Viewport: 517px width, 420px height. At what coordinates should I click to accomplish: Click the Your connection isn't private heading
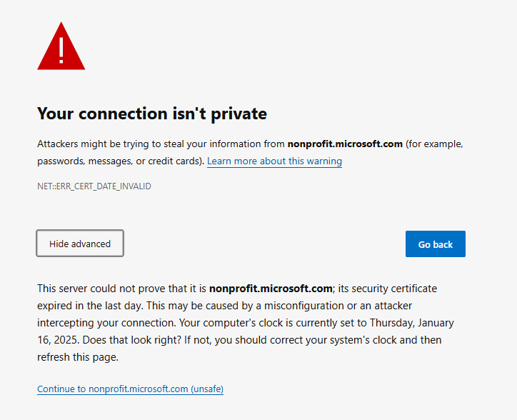(152, 114)
